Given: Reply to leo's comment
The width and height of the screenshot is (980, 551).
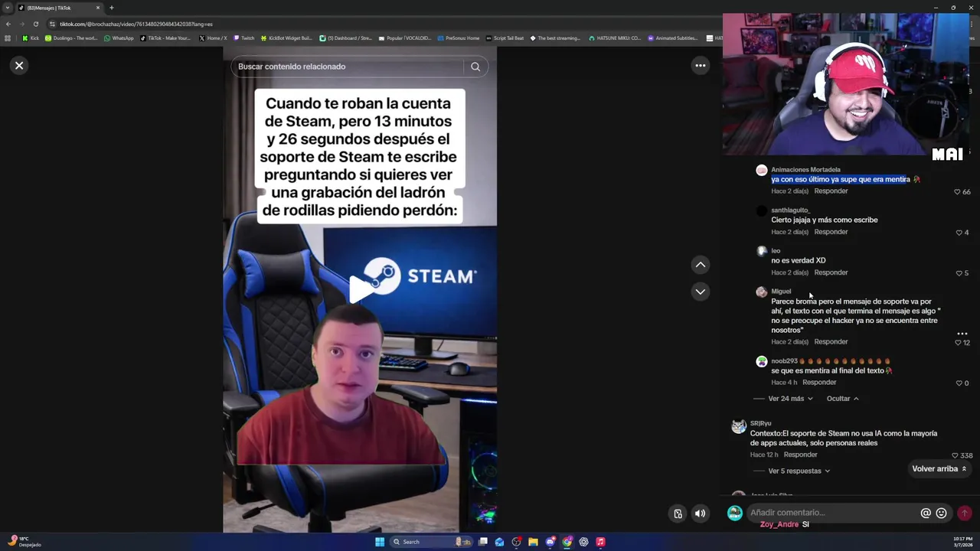Looking at the screenshot, I should pos(831,272).
